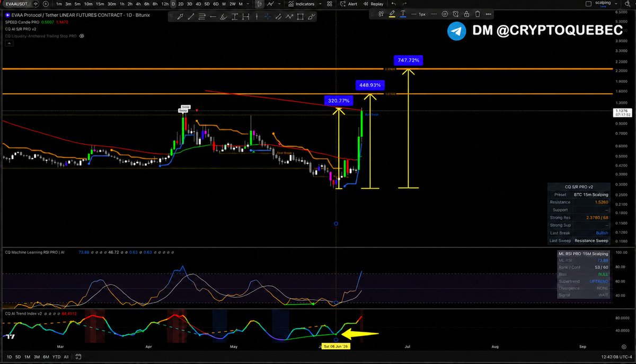Image resolution: width=636 pixels, height=364 pixels.
Task: Select the brush drawing tool in favorites bar
Action: [x=180, y=17]
